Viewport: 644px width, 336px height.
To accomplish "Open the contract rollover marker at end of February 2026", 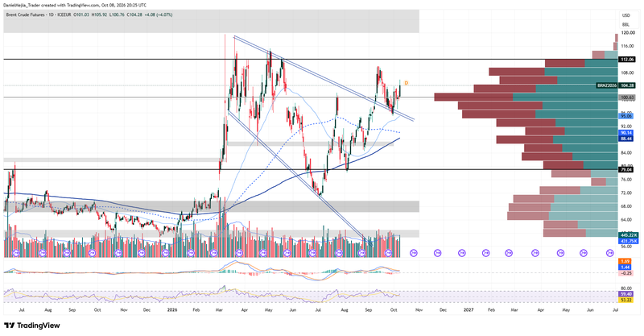I will point(214,252).
